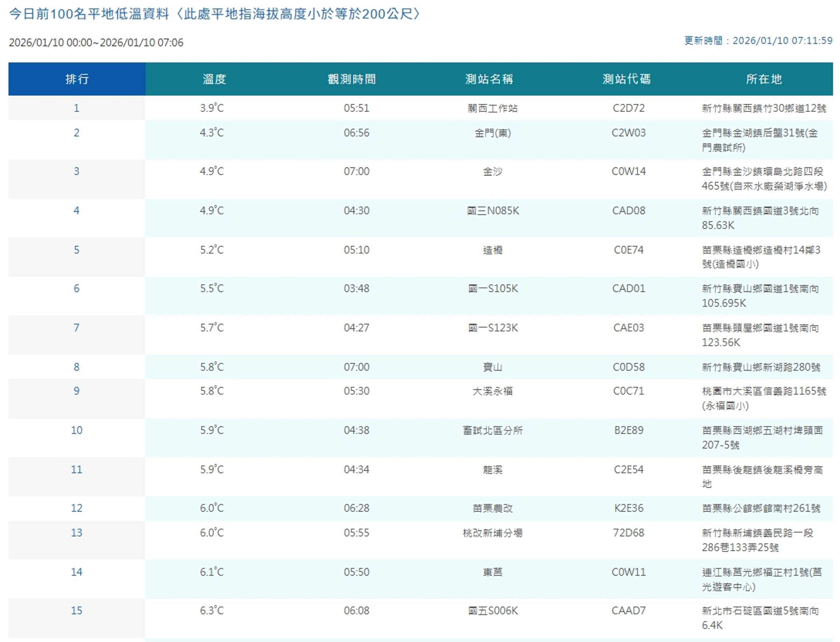Click the 5.2°C temperature cell

pyautogui.click(x=211, y=250)
